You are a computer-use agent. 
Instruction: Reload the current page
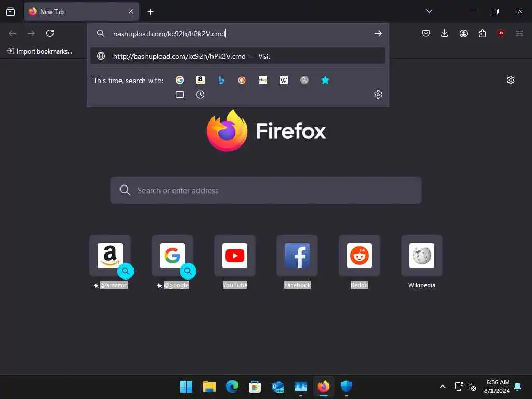50,33
